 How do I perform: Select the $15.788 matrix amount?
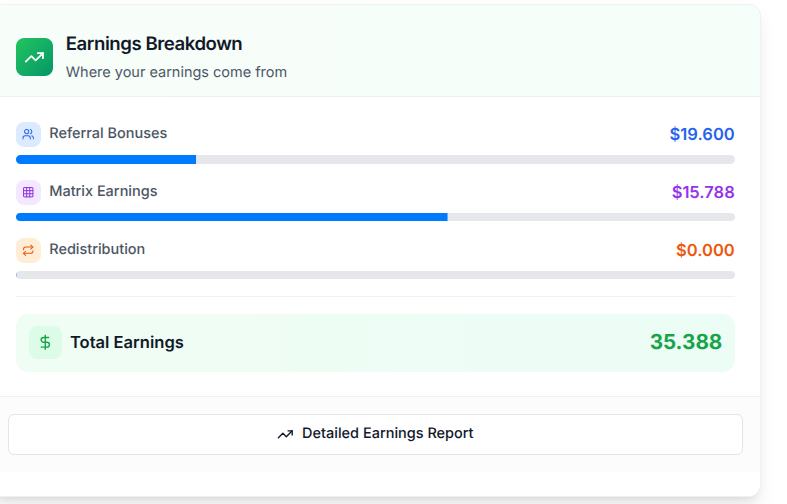click(703, 192)
